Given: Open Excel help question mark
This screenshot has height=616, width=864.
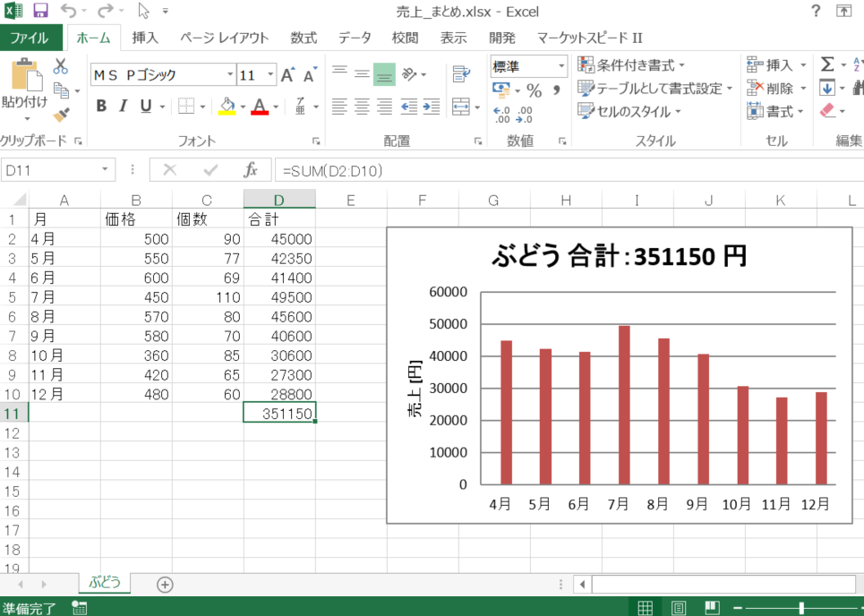Looking at the screenshot, I should pos(816,11).
